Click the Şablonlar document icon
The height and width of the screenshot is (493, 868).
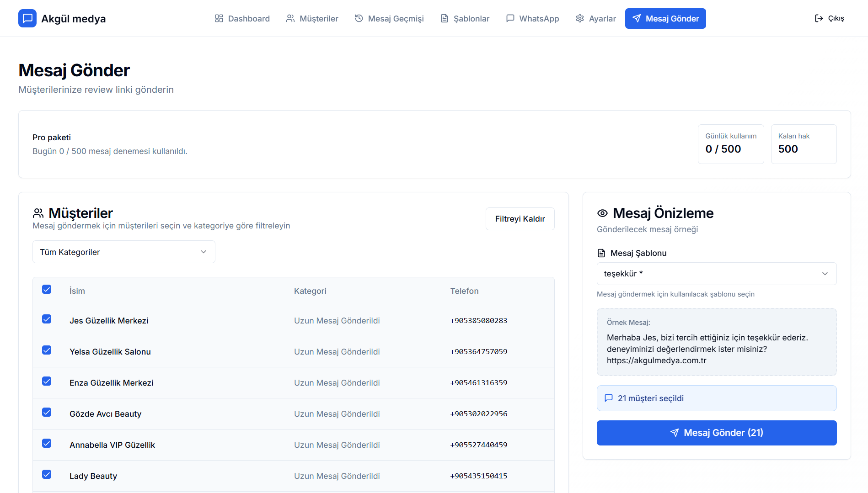click(x=445, y=18)
